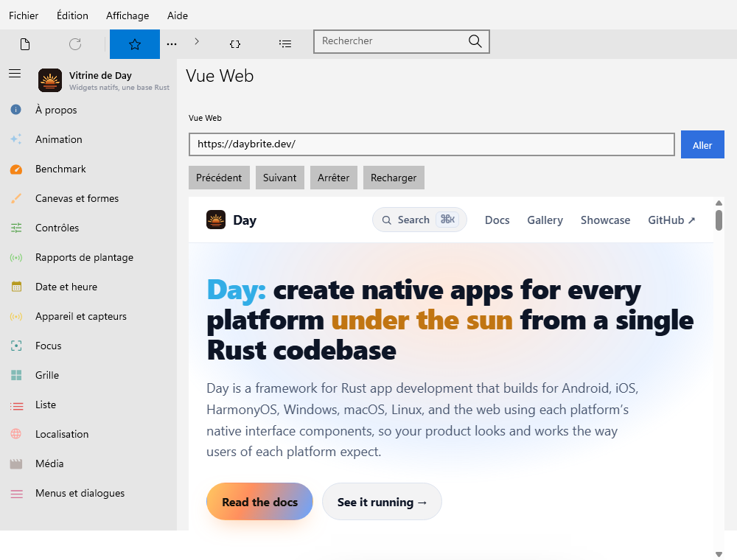Click the refresh icon in toolbar
Screen dimensions: 737x560
tap(75, 44)
